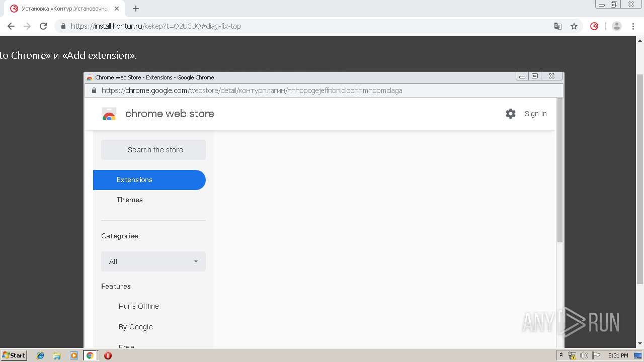
Task: Open settings gear in chrome web store
Action: pos(511,114)
